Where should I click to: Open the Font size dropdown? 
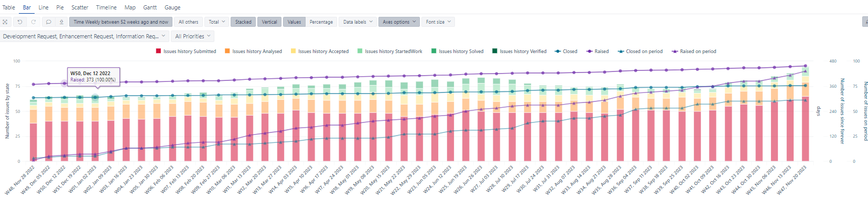[x=438, y=22]
